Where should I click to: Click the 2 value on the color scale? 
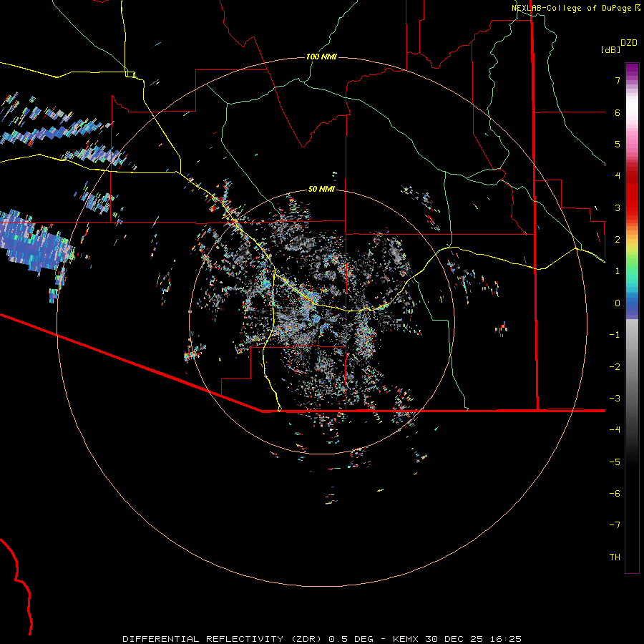[618, 240]
